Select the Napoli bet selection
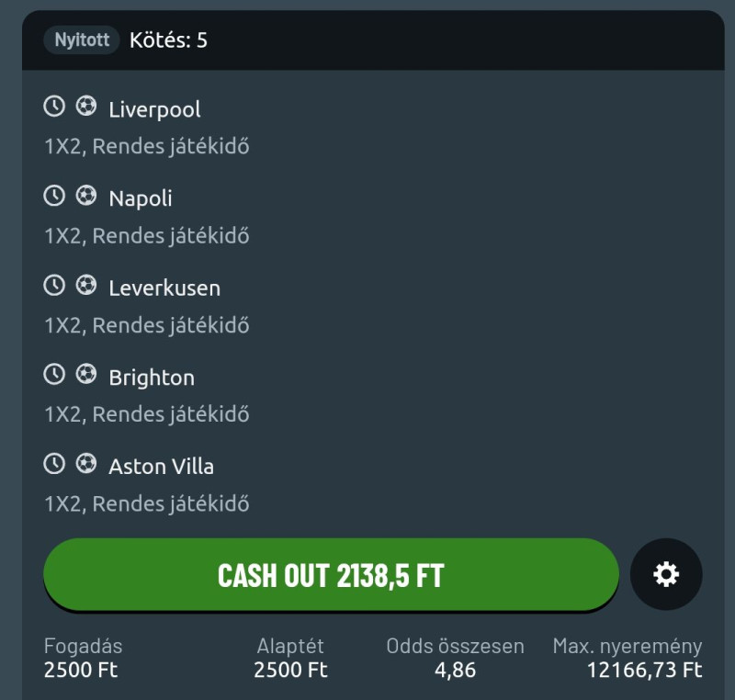The width and height of the screenshot is (735, 700). tap(141, 198)
